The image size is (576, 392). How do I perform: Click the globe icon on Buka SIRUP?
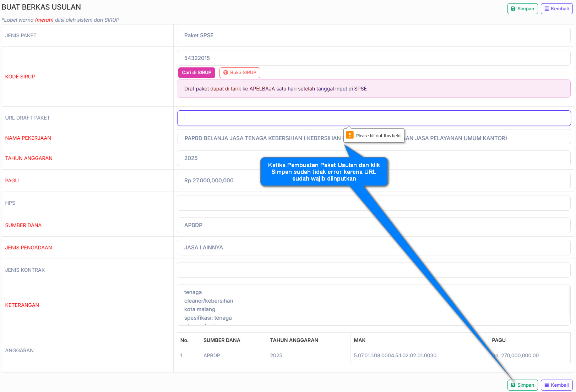(x=225, y=73)
